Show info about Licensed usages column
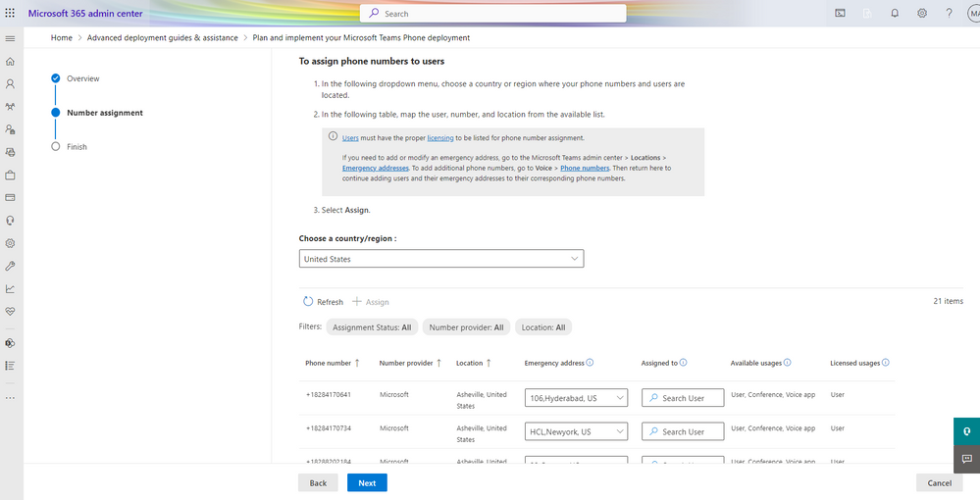 pyautogui.click(x=885, y=363)
